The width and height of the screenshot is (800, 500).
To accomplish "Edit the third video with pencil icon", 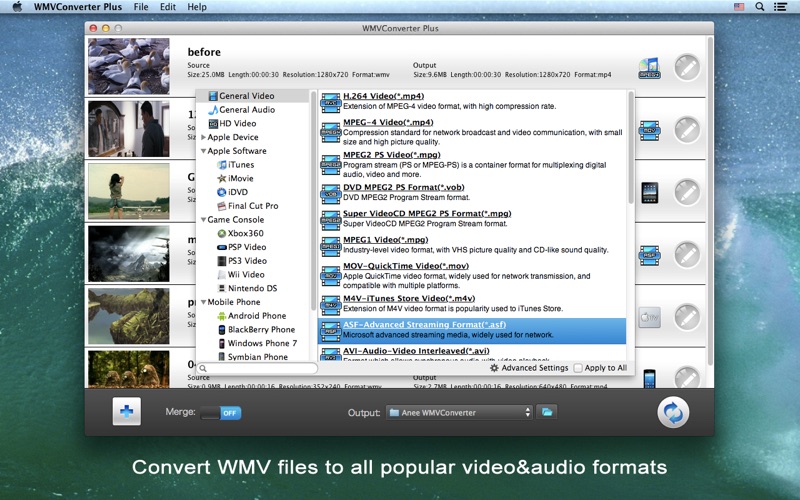I will click(687, 192).
